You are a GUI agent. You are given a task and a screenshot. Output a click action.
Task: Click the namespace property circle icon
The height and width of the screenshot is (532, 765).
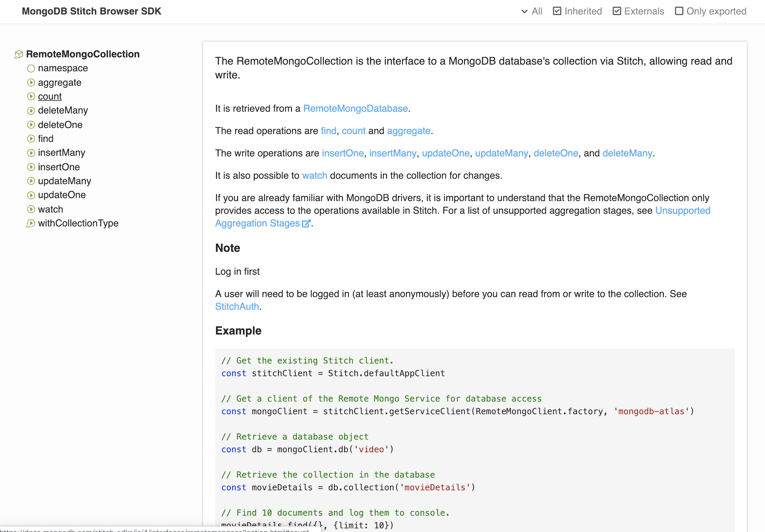tap(31, 69)
